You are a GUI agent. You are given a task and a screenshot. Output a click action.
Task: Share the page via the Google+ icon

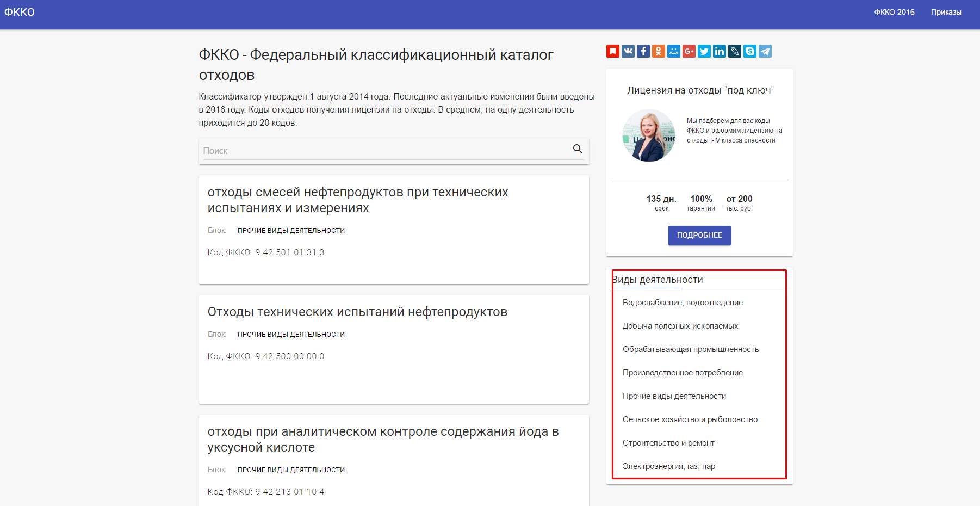pyautogui.click(x=689, y=51)
